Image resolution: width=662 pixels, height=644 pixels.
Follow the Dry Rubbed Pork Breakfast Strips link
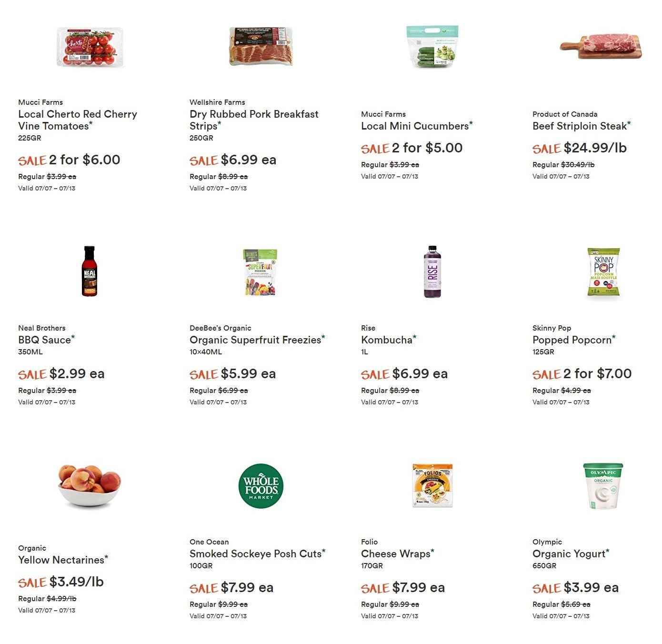point(254,120)
